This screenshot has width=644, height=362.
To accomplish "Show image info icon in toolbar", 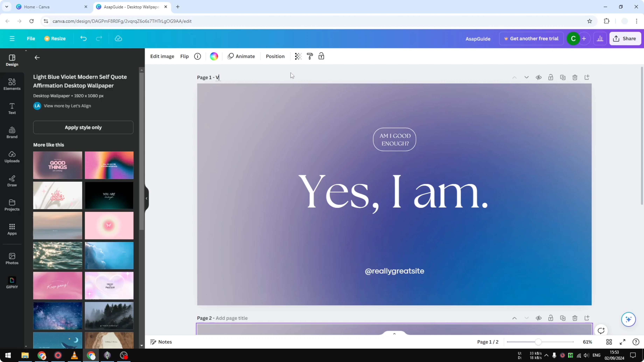I will coord(198,56).
